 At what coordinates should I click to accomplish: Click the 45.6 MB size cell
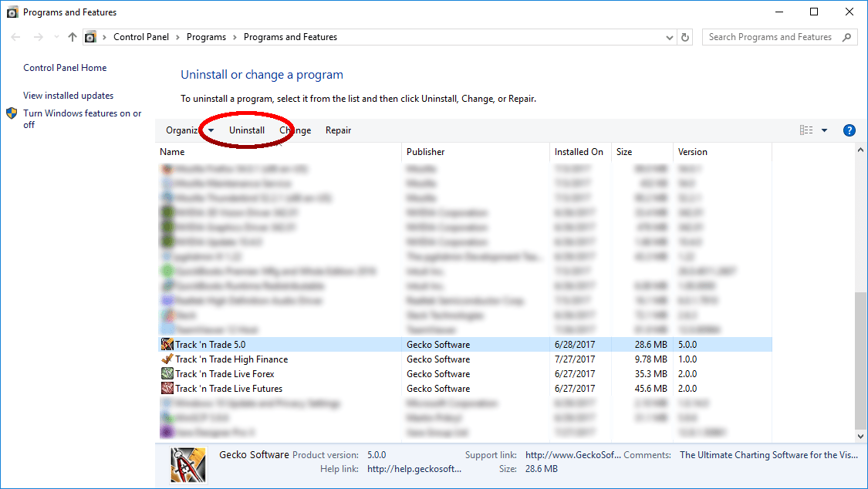click(650, 388)
